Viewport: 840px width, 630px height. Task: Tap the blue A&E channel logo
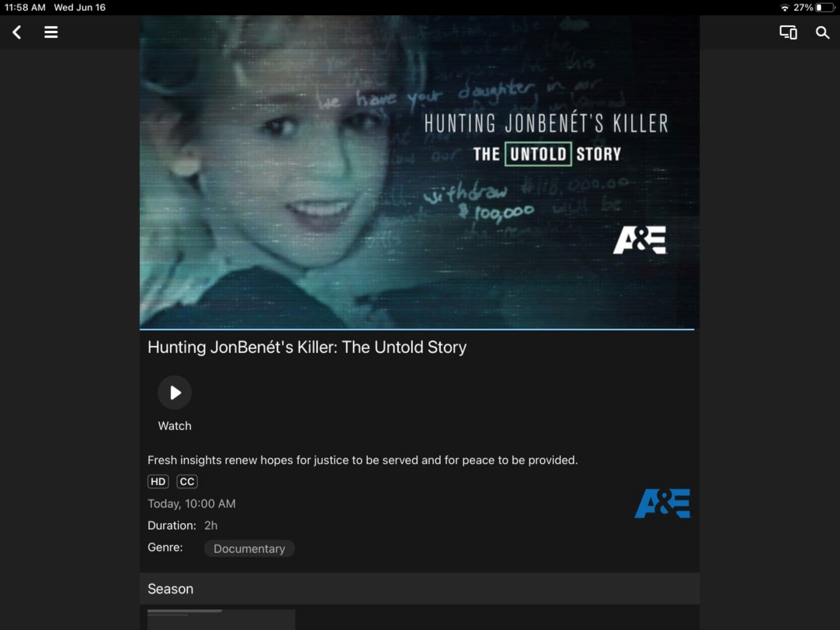click(x=663, y=503)
